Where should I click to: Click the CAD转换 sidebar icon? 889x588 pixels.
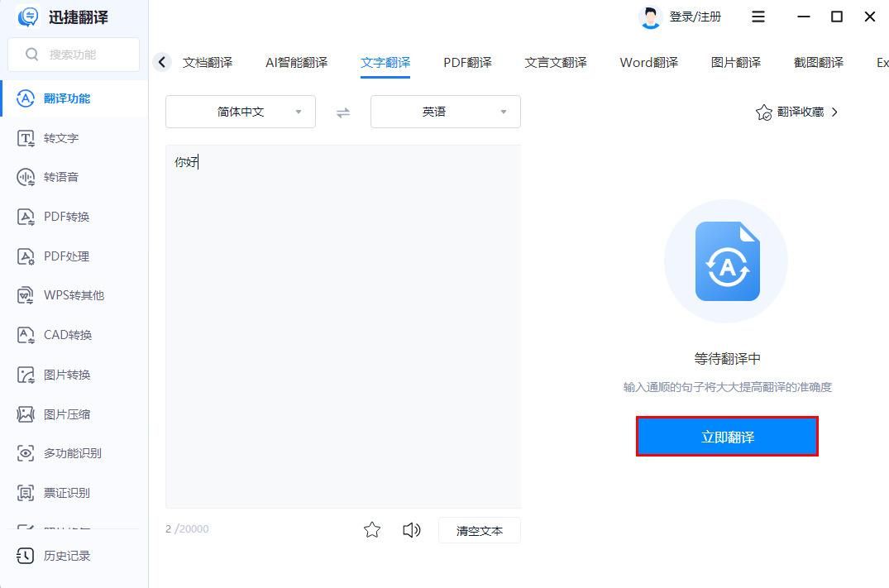[26, 335]
